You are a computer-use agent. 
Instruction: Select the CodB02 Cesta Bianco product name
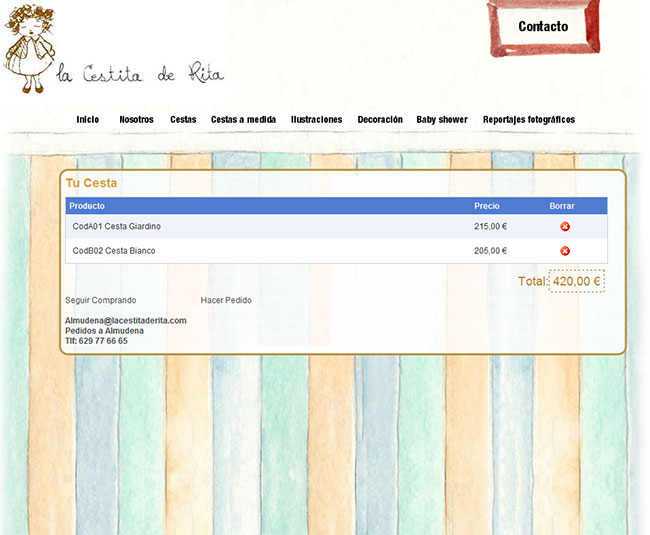[114, 250]
